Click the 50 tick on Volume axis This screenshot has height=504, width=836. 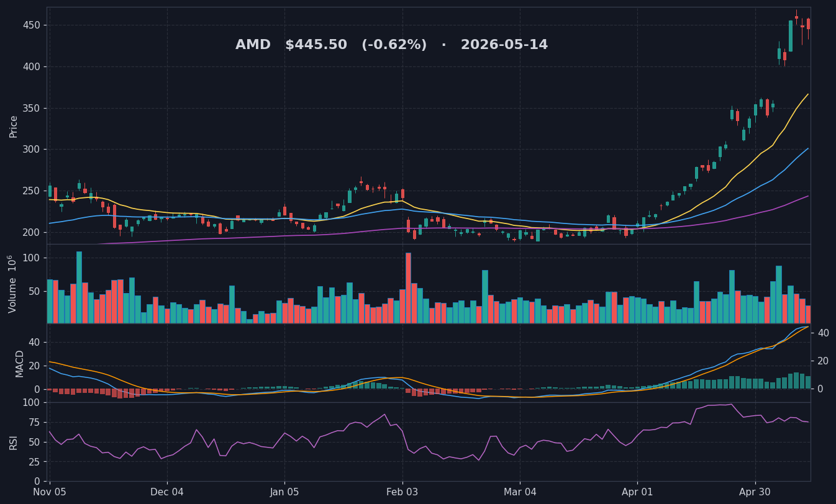[35, 291]
